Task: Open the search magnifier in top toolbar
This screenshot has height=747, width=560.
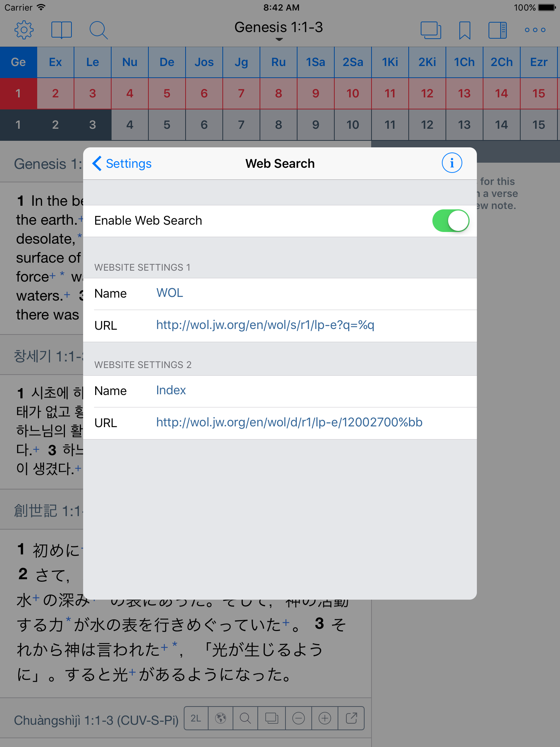Action: coord(98,30)
